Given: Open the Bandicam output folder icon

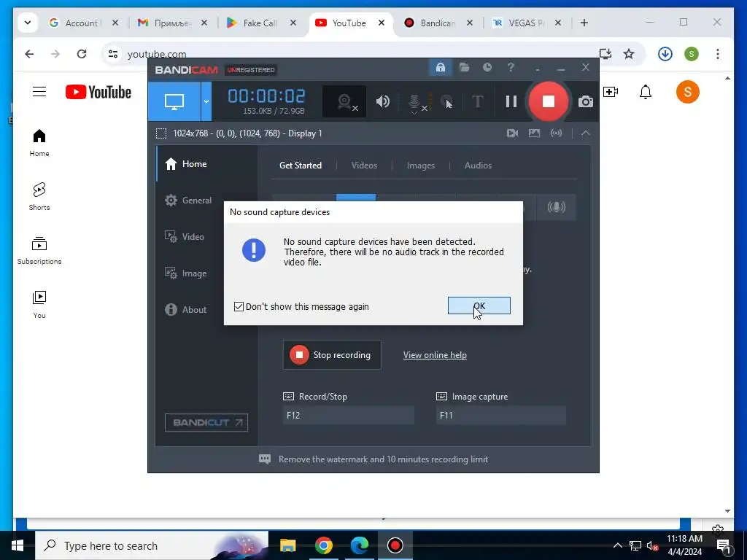Looking at the screenshot, I should 464,68.
